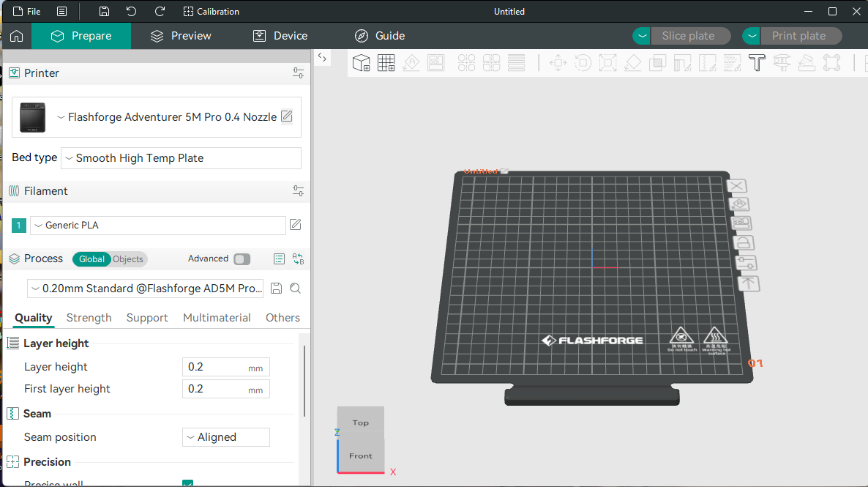The height and width of the screenshot is (487, 868).
Task: Click the Front face of view cube
Action: coord(360,456)
